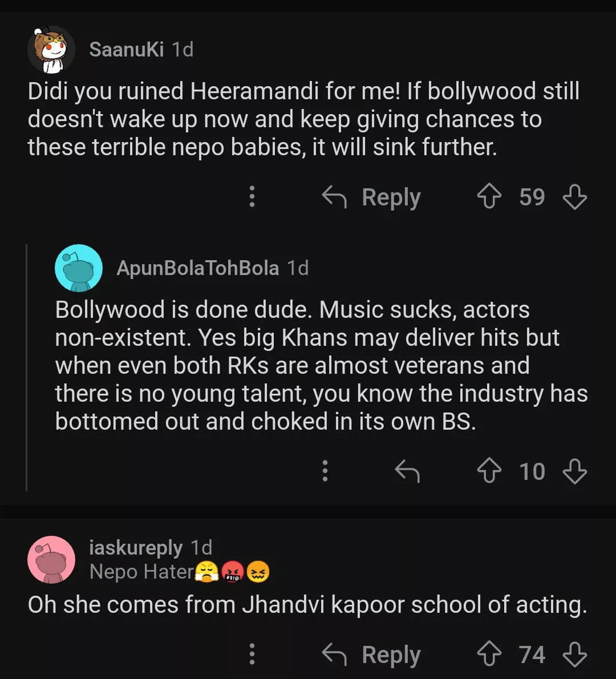The width and height of the screenshot is (616, 679).
Task: Open SaanuKi's user profile link
Action: click(x=126, y=50)
